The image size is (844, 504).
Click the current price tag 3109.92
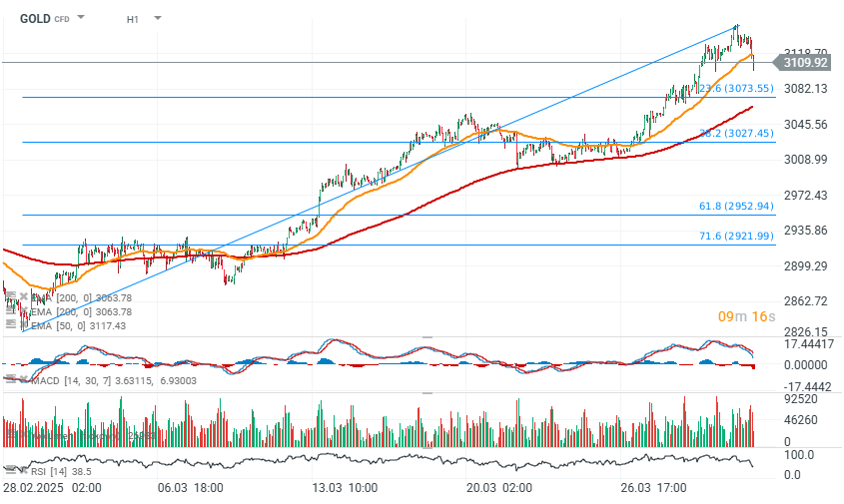coord(805,62)
